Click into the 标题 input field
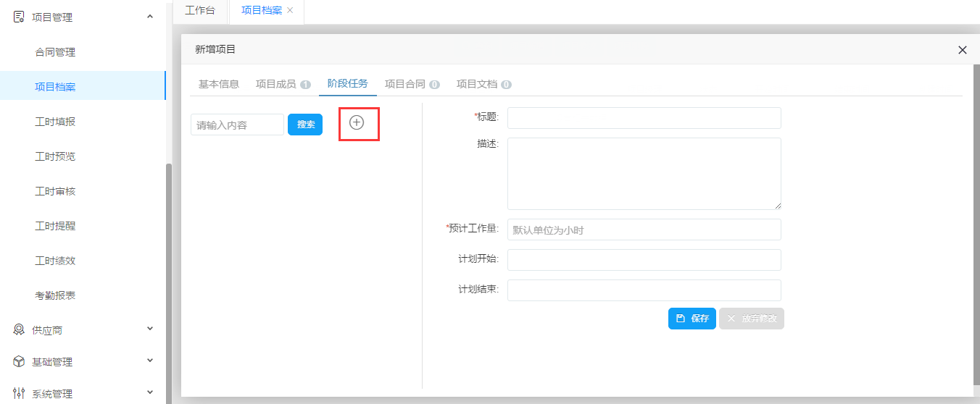 click(644, 118)
